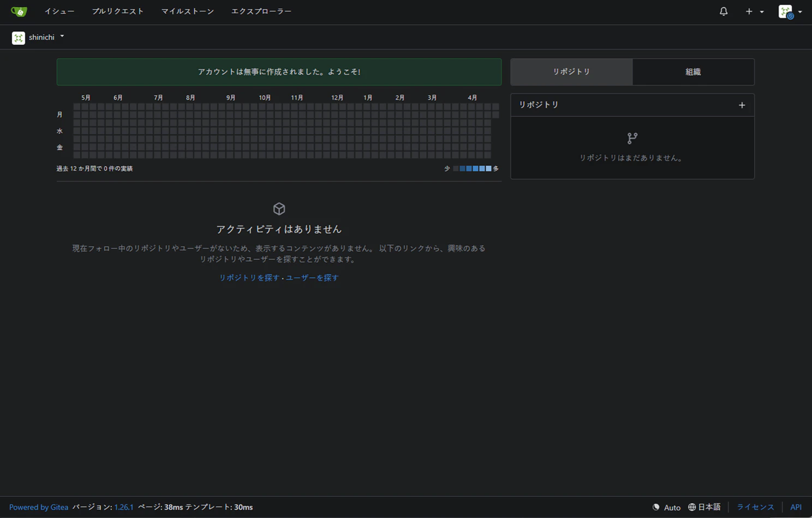812x518 pixels.
Task: Switch to the 組織 tab
Action: tap(693, 72)
